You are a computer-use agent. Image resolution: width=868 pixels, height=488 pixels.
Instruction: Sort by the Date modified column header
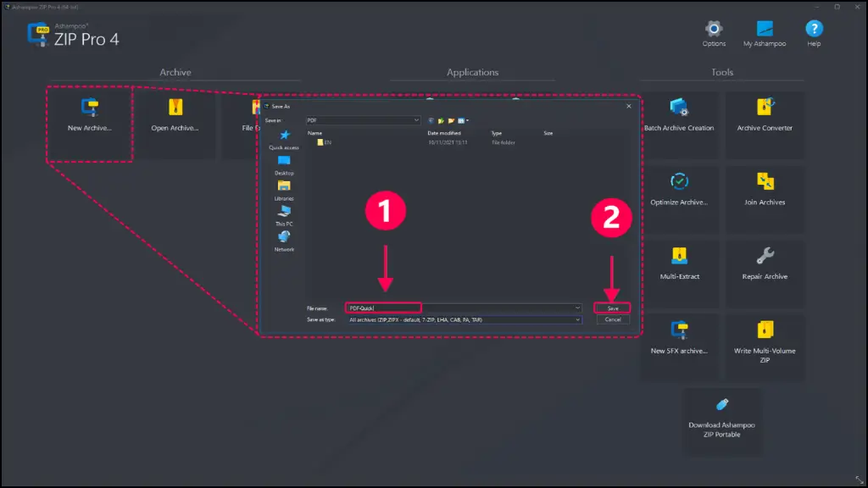pyautogui.click(x=443, y=133)
